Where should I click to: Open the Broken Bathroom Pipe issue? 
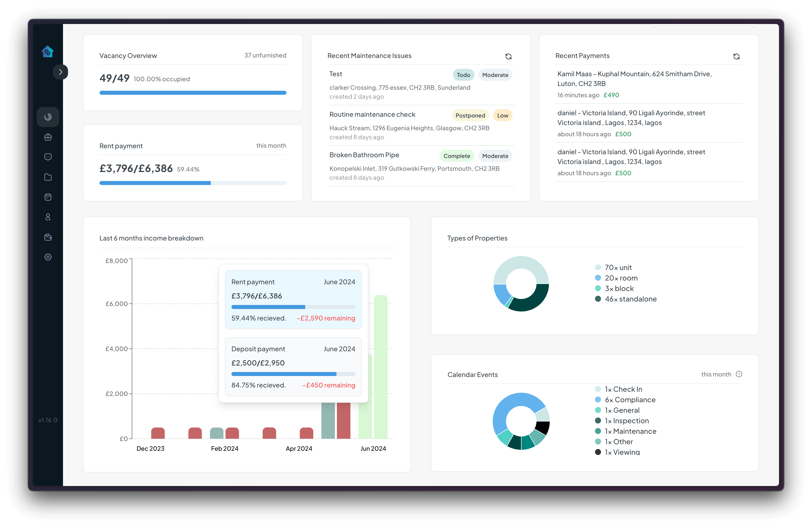click(421, 166)
